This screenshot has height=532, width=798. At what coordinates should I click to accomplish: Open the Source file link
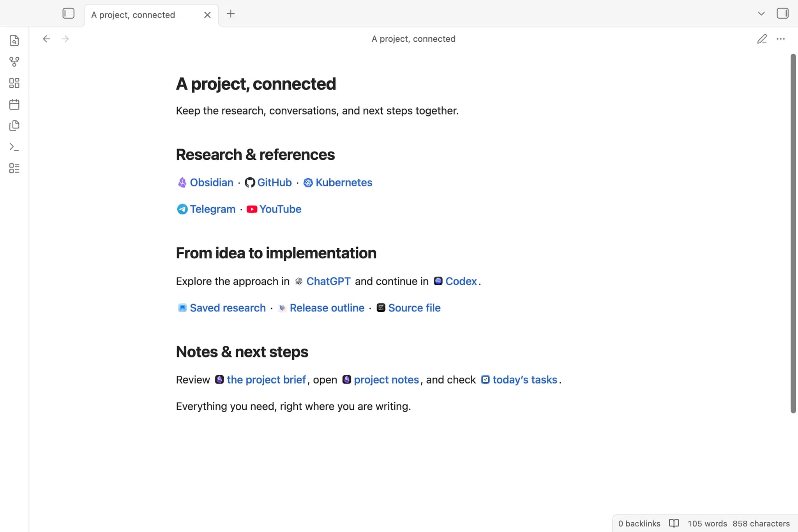point(414,308)
